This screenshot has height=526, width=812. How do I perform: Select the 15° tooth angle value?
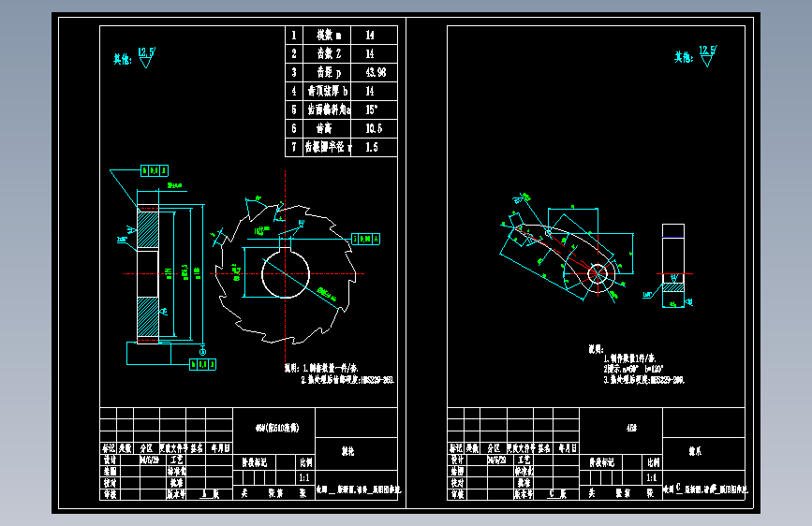pos(371,110)
